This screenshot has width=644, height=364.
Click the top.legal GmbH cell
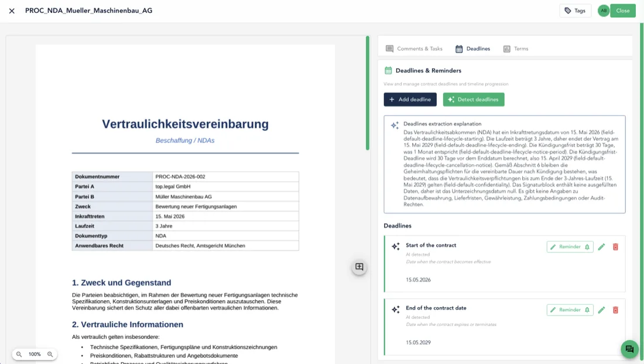click(225, 186)
